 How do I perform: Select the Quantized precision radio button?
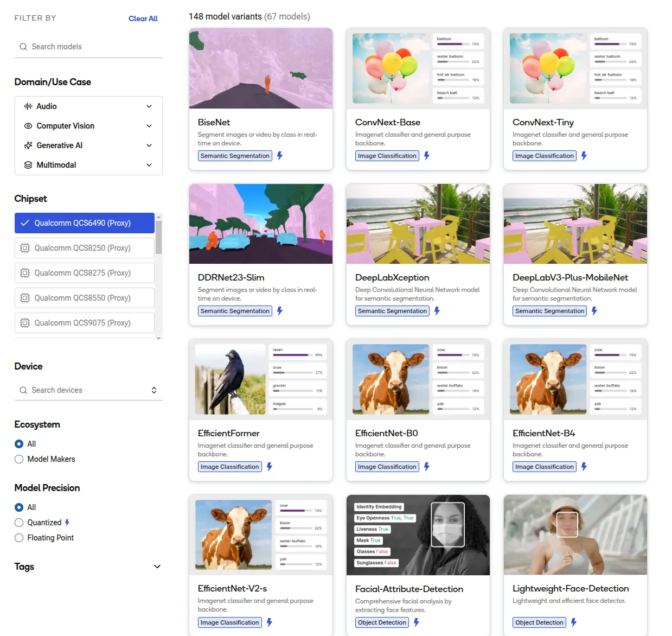pyautogui.click(x=19, y=523)
